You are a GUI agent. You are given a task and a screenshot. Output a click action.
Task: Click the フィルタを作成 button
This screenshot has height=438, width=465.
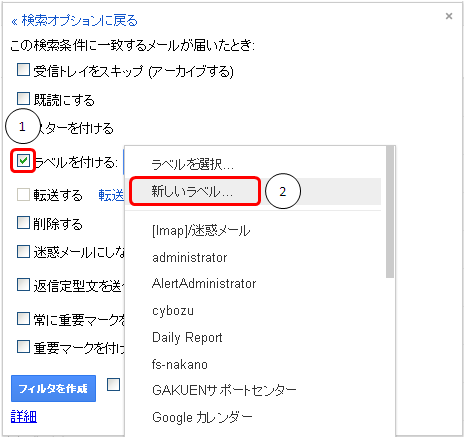(x=53, y=388)
